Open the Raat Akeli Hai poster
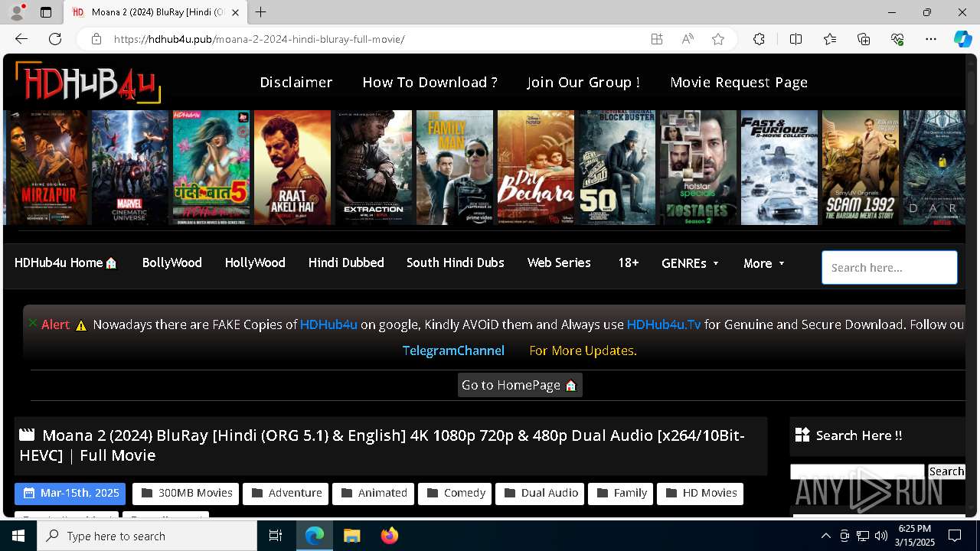 [x=292, y=168]
